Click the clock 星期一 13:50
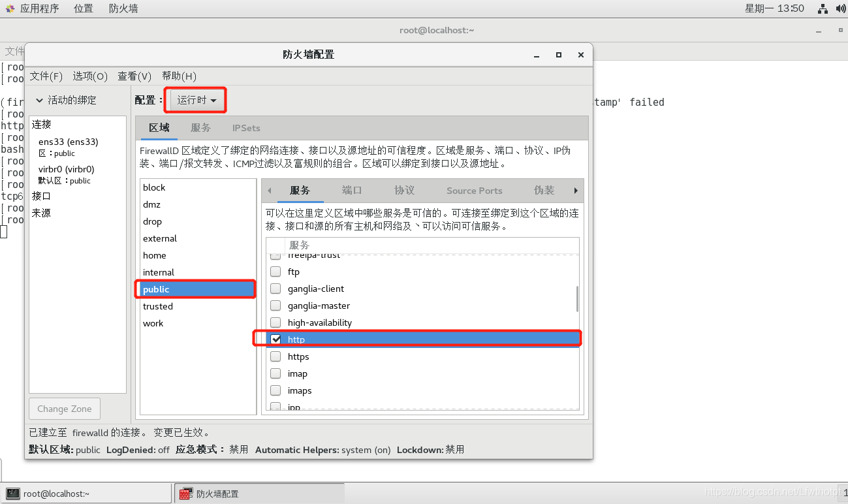Image resolution: width=848 pixels, height=504 pixels. 774,8
